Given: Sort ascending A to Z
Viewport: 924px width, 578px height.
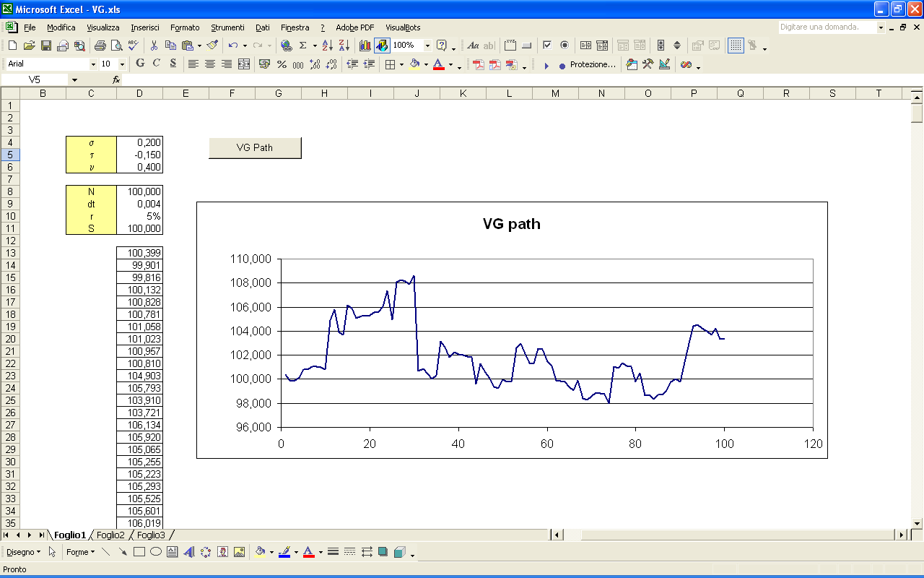Looking at the screenshot, I should click(x=327, y=46).
